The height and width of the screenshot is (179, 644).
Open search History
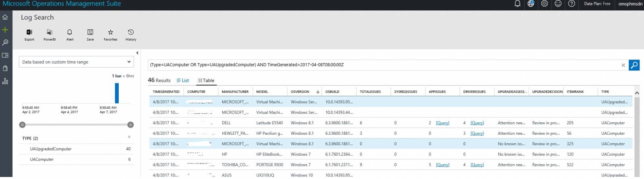coord(131,33)
